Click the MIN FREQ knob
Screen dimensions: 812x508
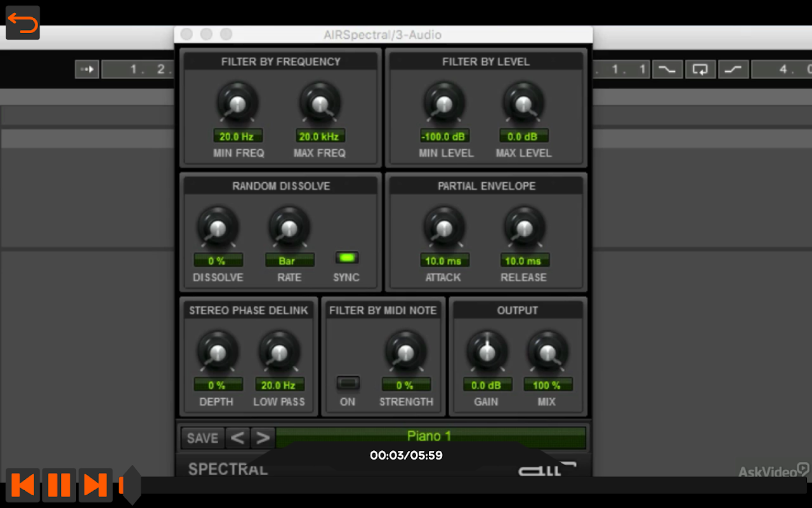pos(238,103)
